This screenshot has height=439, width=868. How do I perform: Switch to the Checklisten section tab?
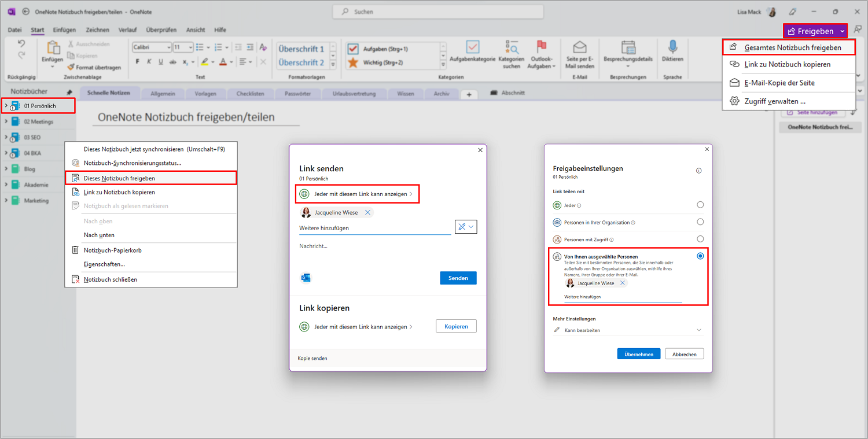coord(250,94)
